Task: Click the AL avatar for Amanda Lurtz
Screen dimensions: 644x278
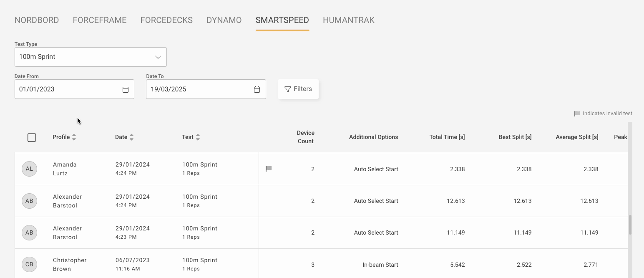Action: tap(29, 169)
